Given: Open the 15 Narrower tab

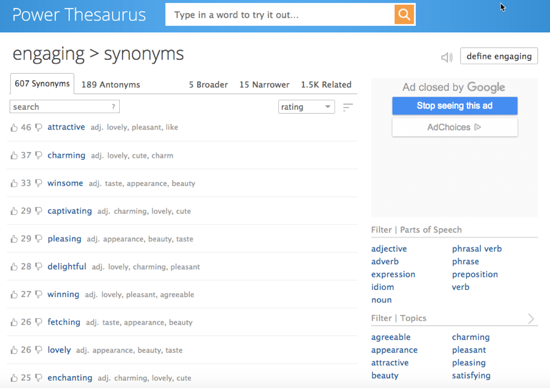Looking at the screenshot, I should click(264, 85).
